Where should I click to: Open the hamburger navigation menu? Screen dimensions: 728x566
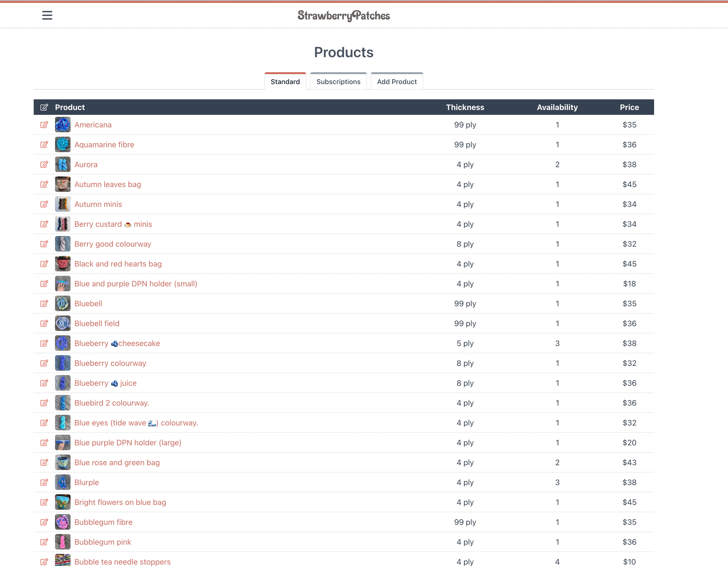(47, 15)
